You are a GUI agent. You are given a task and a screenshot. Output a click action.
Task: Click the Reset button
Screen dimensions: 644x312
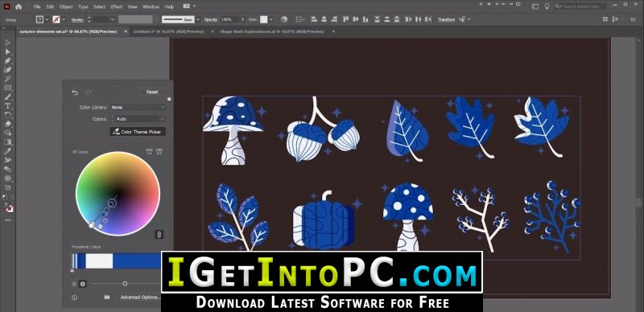pos(152,92)
